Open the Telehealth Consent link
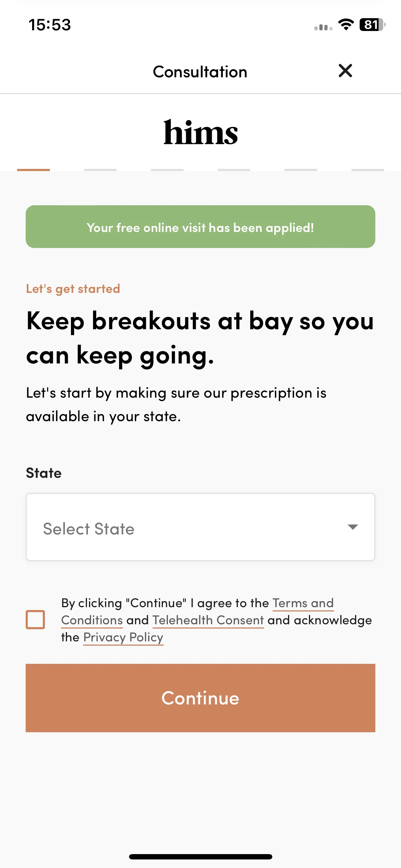This screenshot has height=868, width=401. pyautogui.click(x=208, y=620)
